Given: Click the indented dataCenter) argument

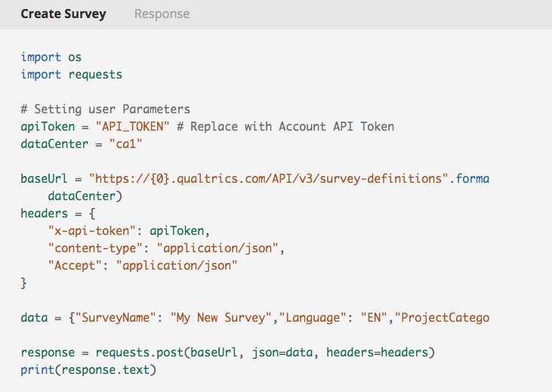Looking at the screenshot, I should coord(85,196).
